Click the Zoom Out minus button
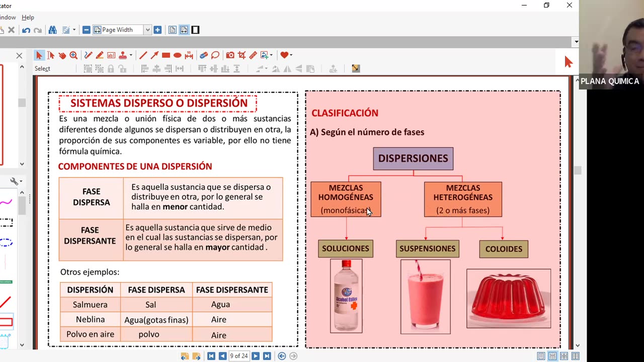The height and width of the screenshot is (362, 644). point(86,30)
